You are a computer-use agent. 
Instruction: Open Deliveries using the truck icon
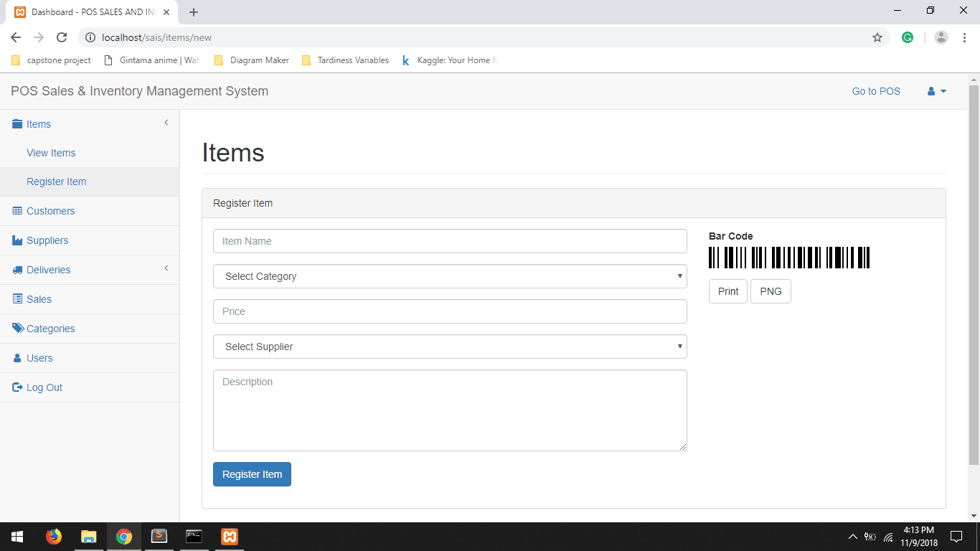pyautogui.click(x=17, y=270)
